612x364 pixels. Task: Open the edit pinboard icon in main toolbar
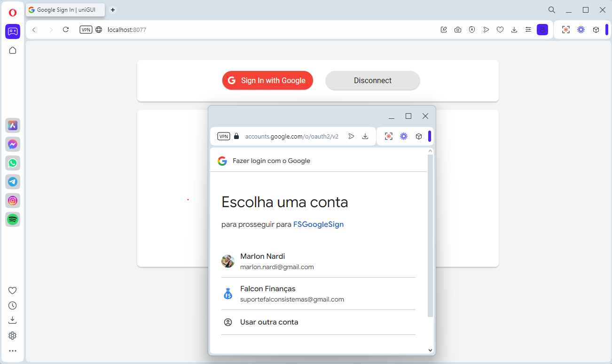tap(444, 30)
